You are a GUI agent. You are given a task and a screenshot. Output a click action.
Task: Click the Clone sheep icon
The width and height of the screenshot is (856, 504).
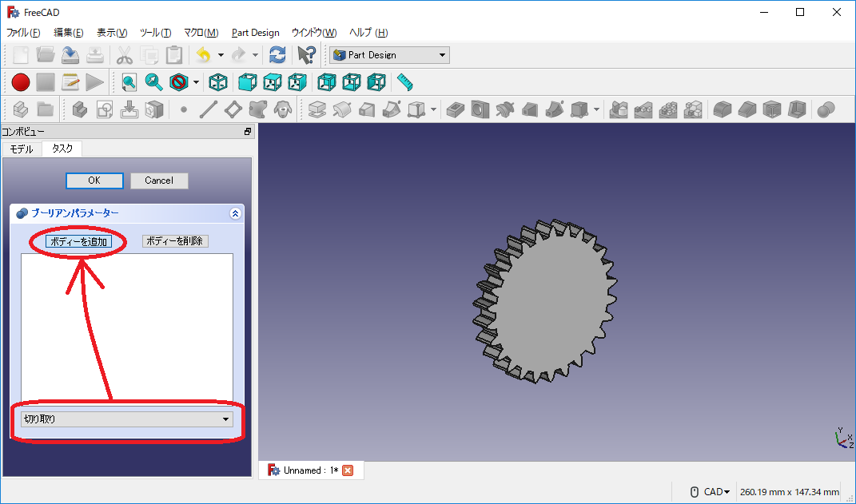(282, 109)
